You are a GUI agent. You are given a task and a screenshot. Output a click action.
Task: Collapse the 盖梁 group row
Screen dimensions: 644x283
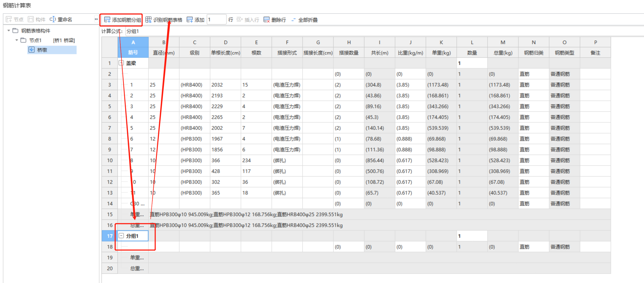(x=121, y=63)
